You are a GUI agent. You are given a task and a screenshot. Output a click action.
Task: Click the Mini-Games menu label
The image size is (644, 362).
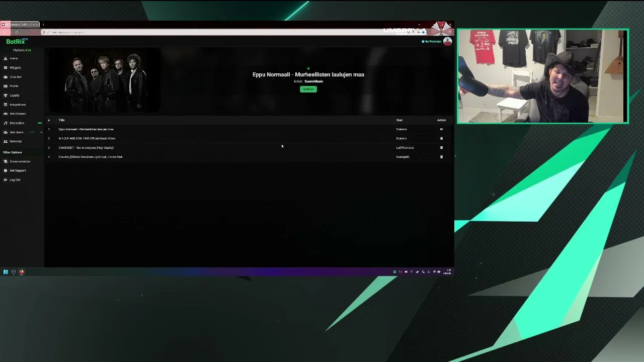(x=18, y=114)
